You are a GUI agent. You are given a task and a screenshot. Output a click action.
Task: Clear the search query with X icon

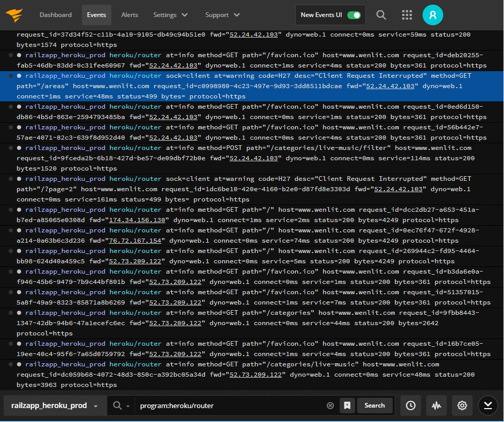pyautogui.click(x=330, y=406)
